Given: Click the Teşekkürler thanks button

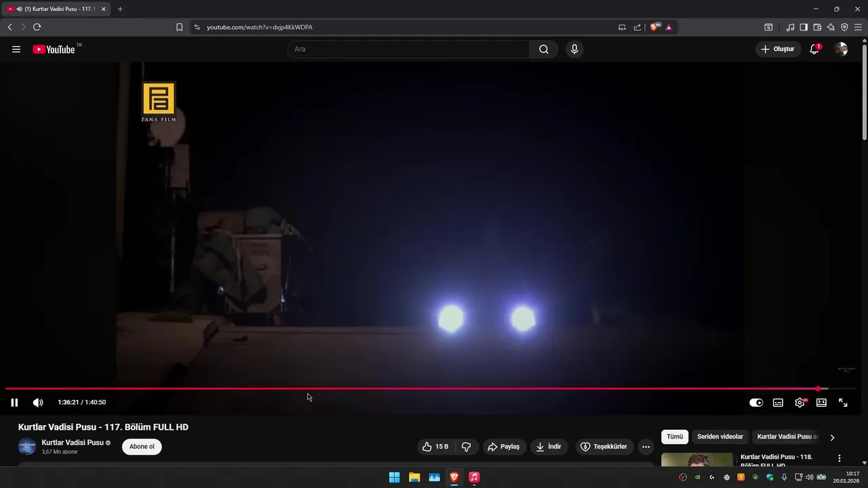Looking at the screenshot, I should [x=605, y=447].
